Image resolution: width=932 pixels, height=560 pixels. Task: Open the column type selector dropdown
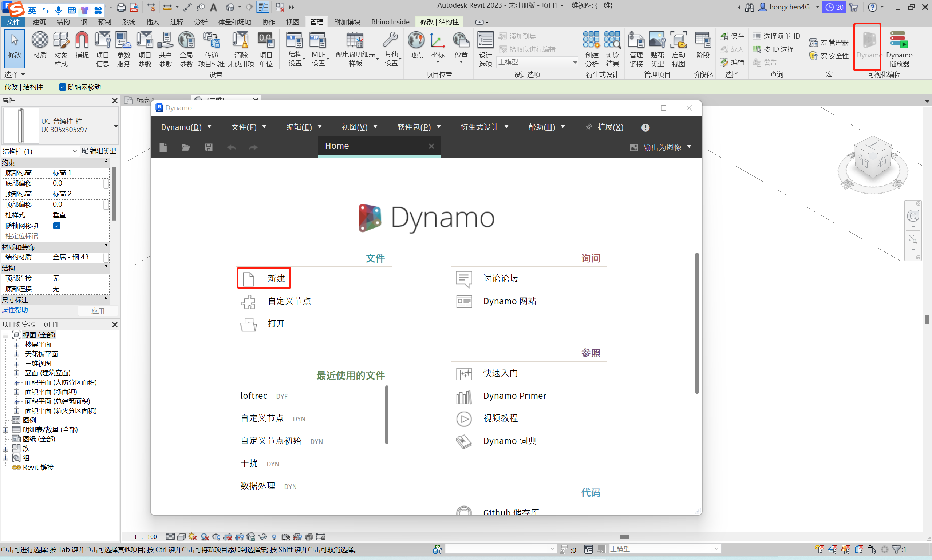tap(116, 126)
